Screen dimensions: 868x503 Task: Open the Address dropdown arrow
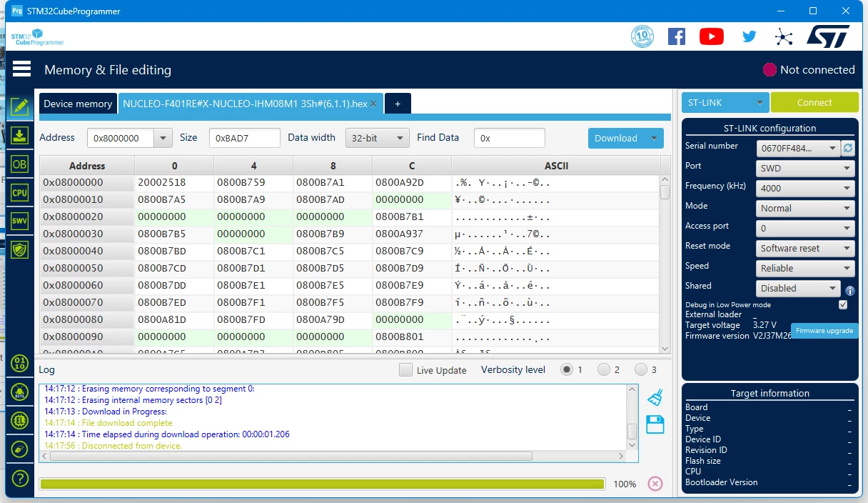pos(163,138)
